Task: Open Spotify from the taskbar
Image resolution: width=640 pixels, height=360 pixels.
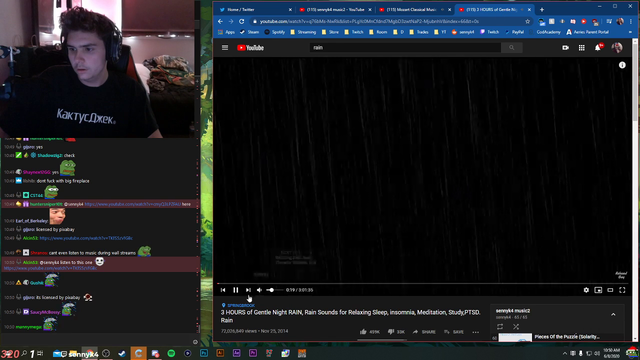Action: pyautogui.click(x=171, y=353)
